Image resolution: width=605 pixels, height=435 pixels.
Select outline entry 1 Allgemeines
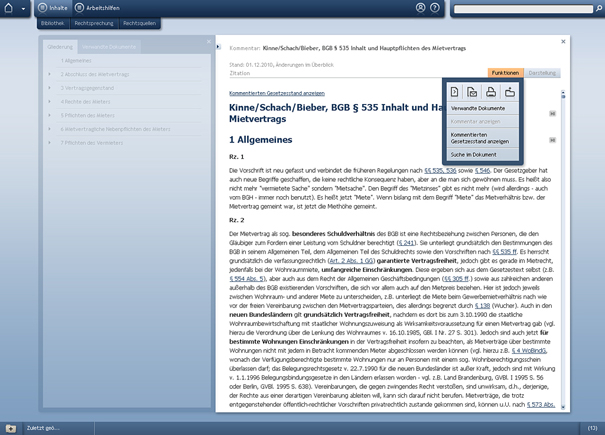click(76, 61)
